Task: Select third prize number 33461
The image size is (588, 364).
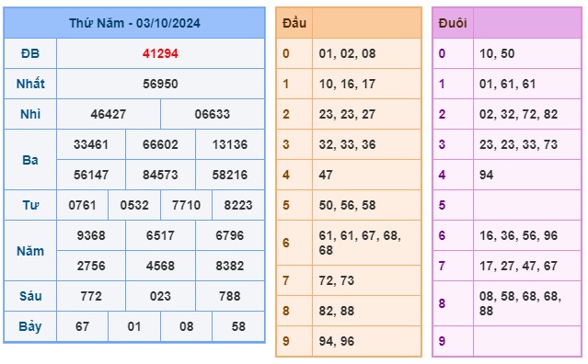Action: 91,144
